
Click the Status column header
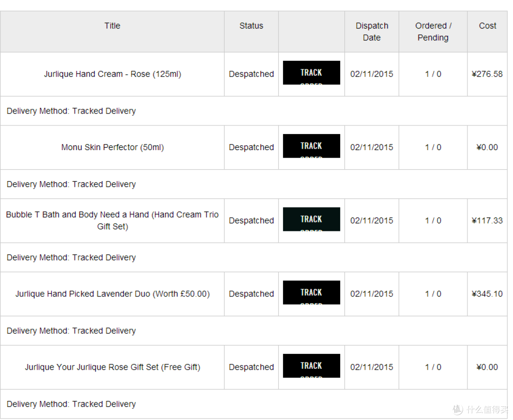pos(251,26)
